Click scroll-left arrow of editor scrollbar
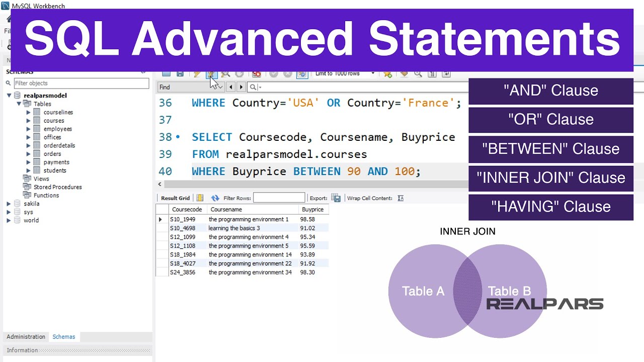The image size is (644, 362). [160, 185]
